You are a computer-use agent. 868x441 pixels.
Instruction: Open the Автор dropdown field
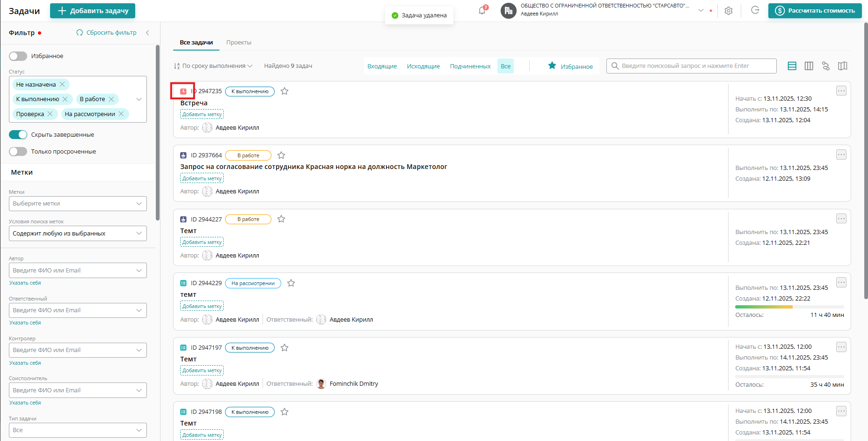[x=78, y=271]
